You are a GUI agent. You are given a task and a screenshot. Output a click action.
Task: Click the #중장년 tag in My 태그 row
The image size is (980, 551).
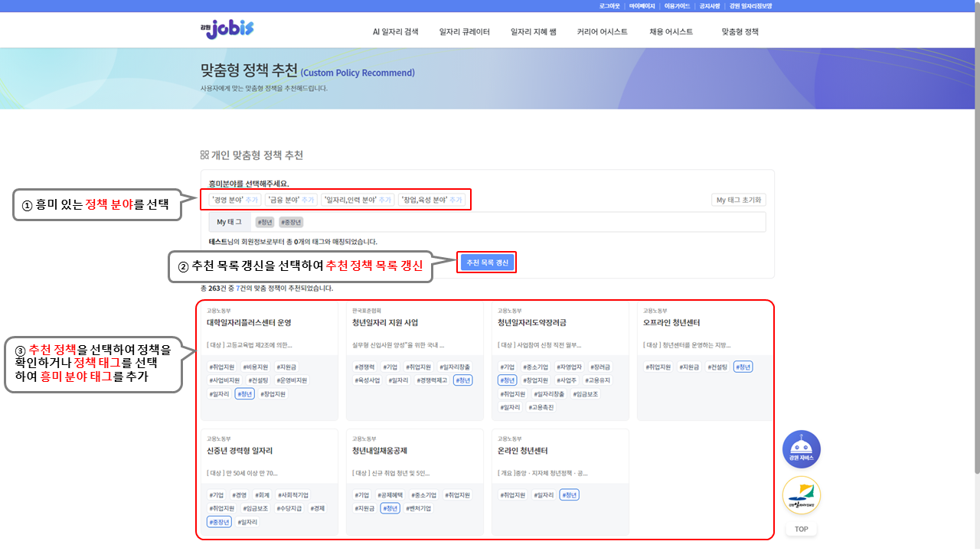tap(291, 222)
